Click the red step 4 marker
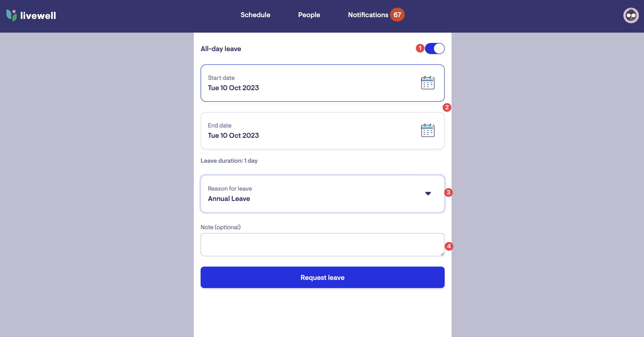Screen dimensions: 644x337 (449, 246)
